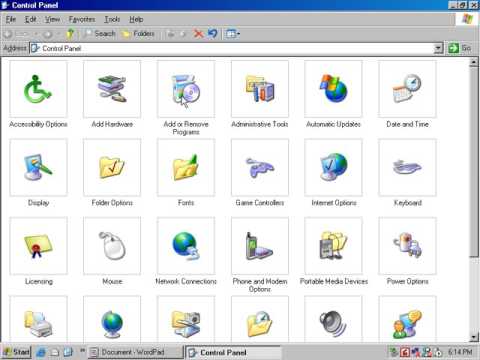480x360 pixels.
Task: Select the Licensing certificate icon
Action: [38, 246]
